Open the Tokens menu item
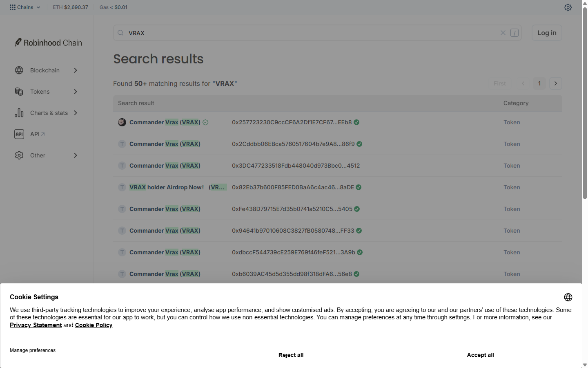This screenshot has height=368, width=588. pyautogui.click(x=40, y=92)
